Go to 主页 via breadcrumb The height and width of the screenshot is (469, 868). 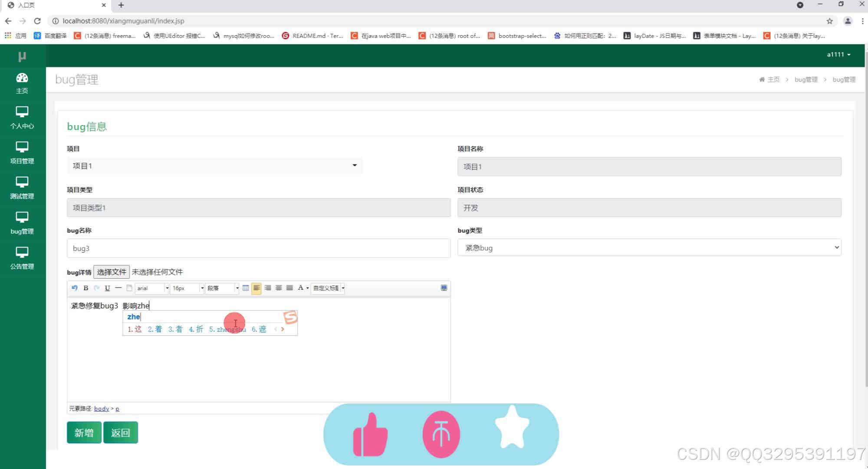click(769, 79)
